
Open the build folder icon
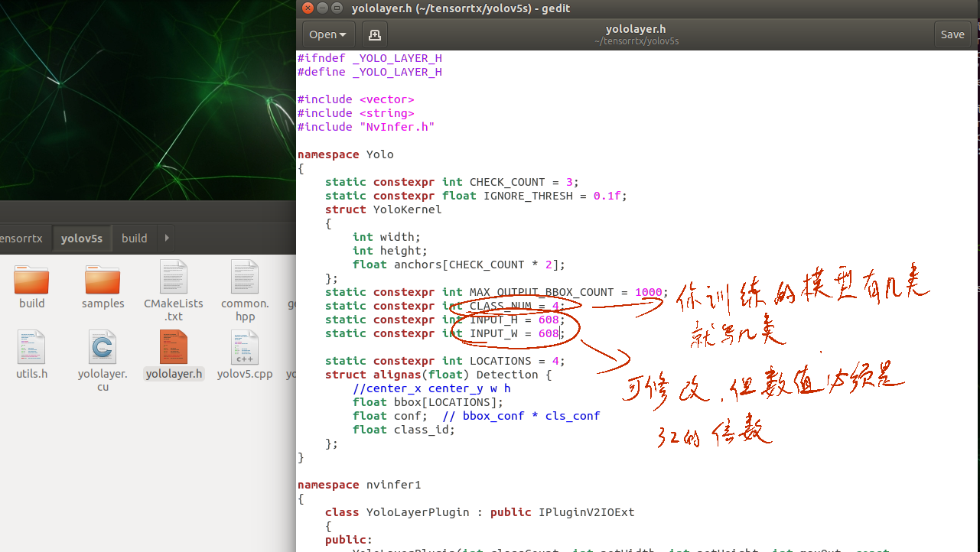[31, 280]
